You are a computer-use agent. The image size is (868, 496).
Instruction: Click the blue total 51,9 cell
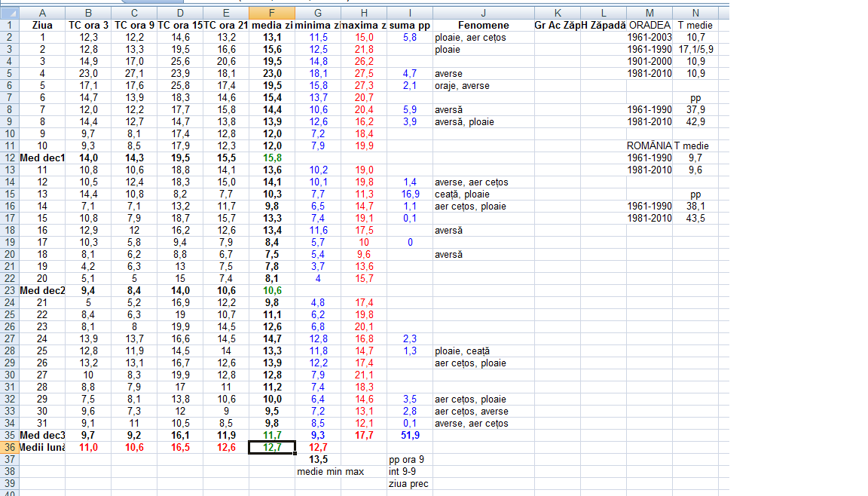pos(410,435)
